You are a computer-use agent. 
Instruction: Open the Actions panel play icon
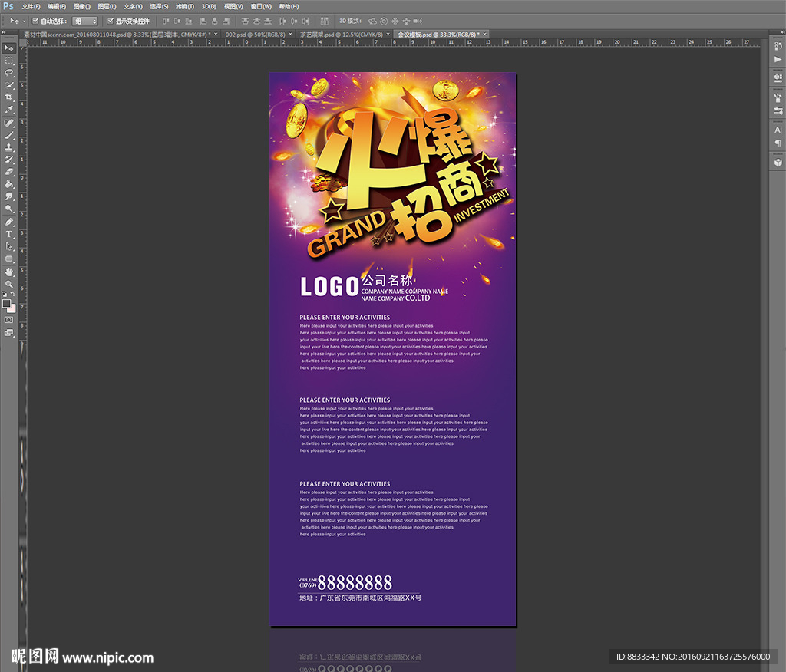point(778,59)
